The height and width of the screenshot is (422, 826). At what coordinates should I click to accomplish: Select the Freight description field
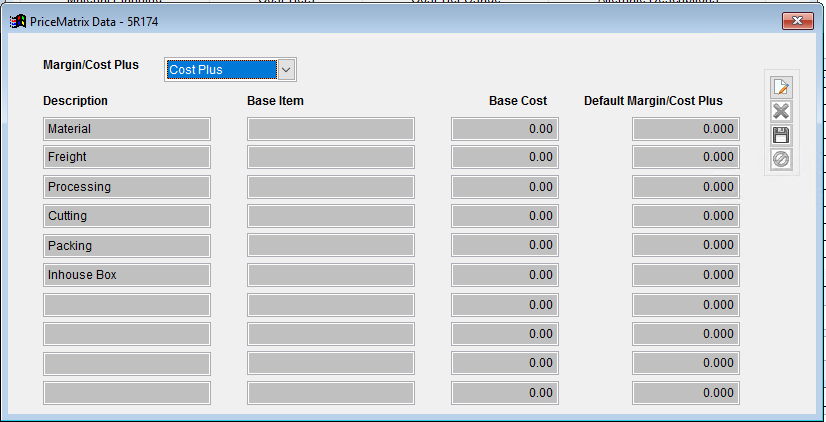(x=127, y=157)
